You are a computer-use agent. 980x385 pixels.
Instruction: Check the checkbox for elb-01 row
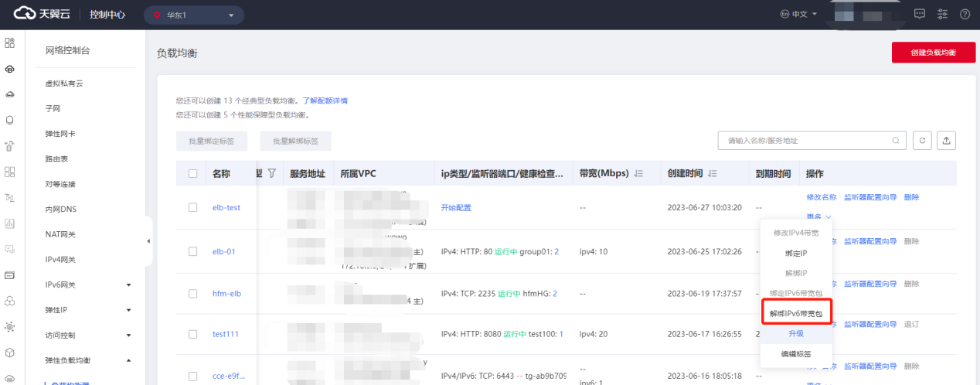pyautogui.click(x=192, y=251)
